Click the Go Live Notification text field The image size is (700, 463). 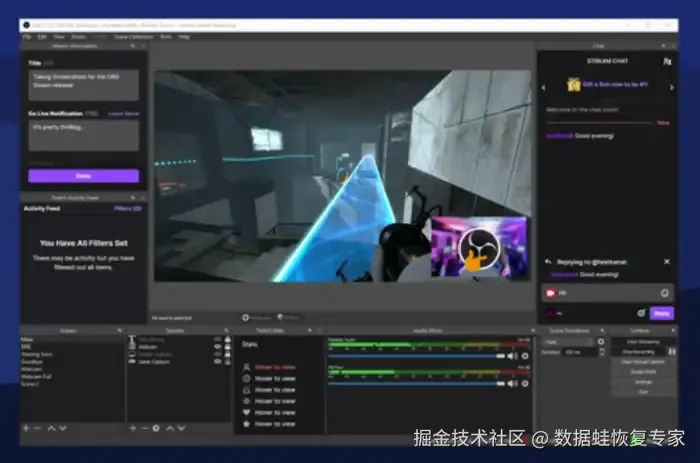pyautogui.click(x=83, y=136)
